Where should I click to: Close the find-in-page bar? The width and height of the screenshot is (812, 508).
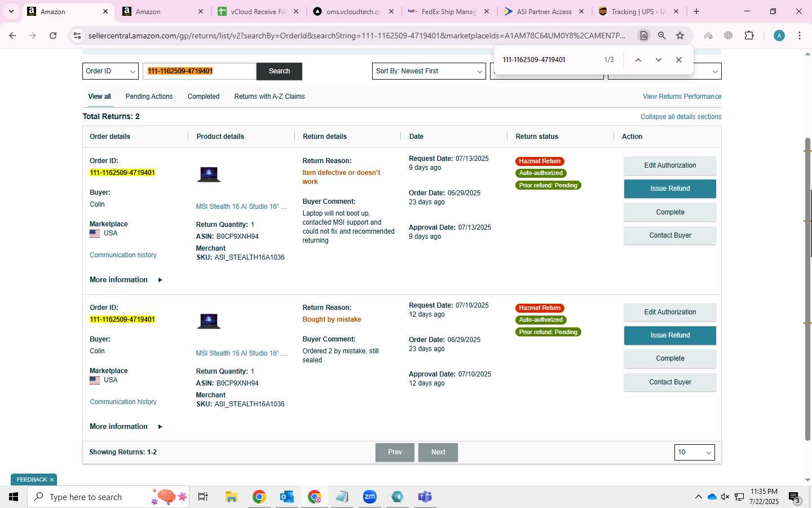point(679,60)
